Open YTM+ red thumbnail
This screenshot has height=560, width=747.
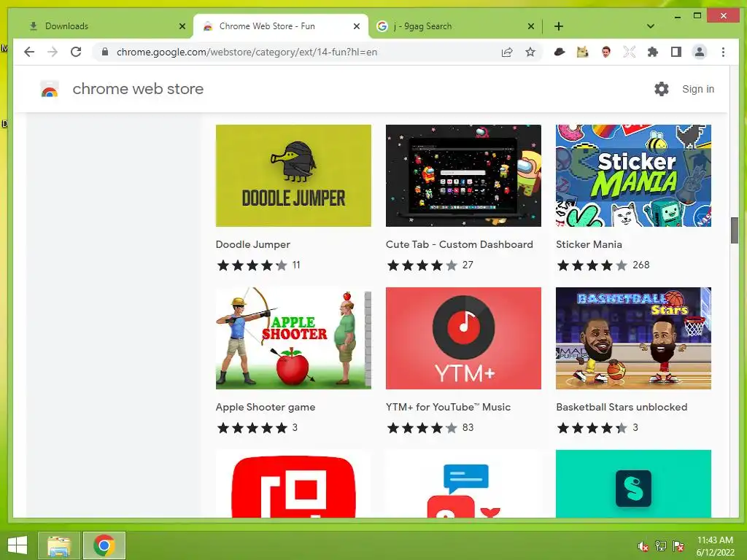point(463,338)
